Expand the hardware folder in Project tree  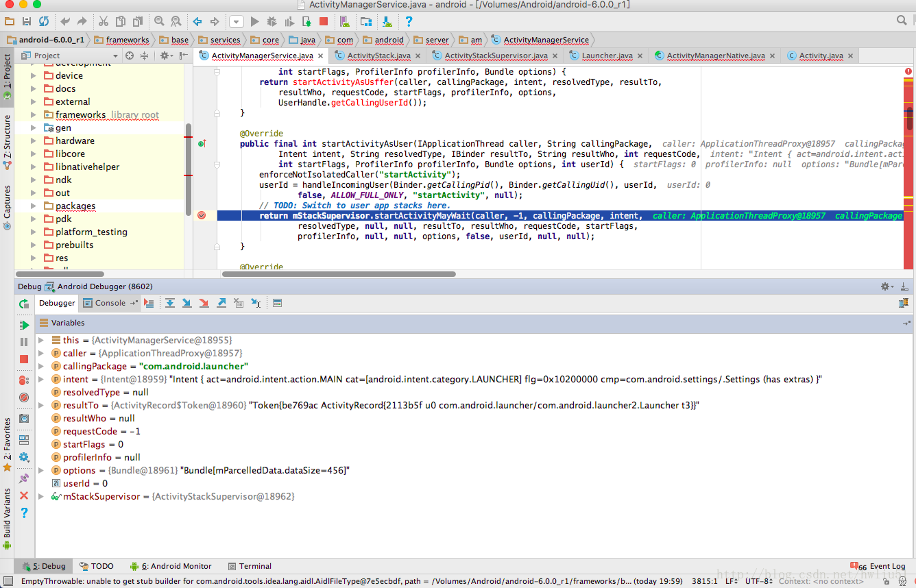pos(34,140)
